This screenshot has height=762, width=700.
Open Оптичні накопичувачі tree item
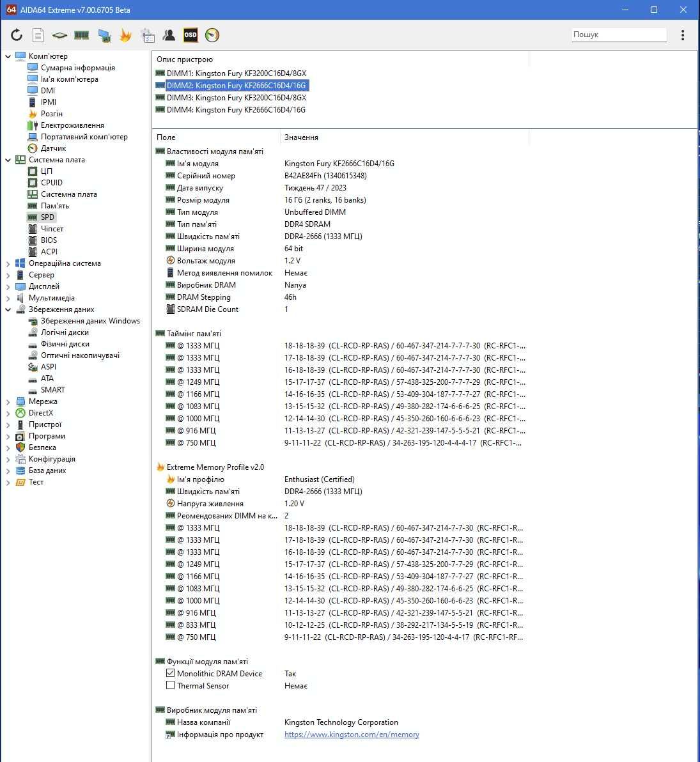point(80,355)
